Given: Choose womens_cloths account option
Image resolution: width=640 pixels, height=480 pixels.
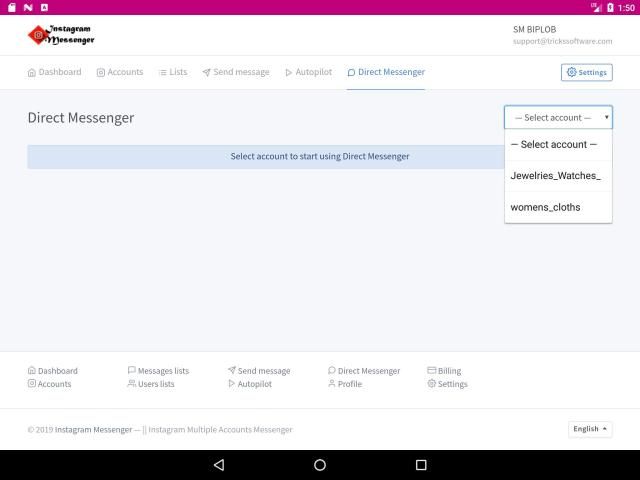Looking at the screenshot, I should point(545,207).
